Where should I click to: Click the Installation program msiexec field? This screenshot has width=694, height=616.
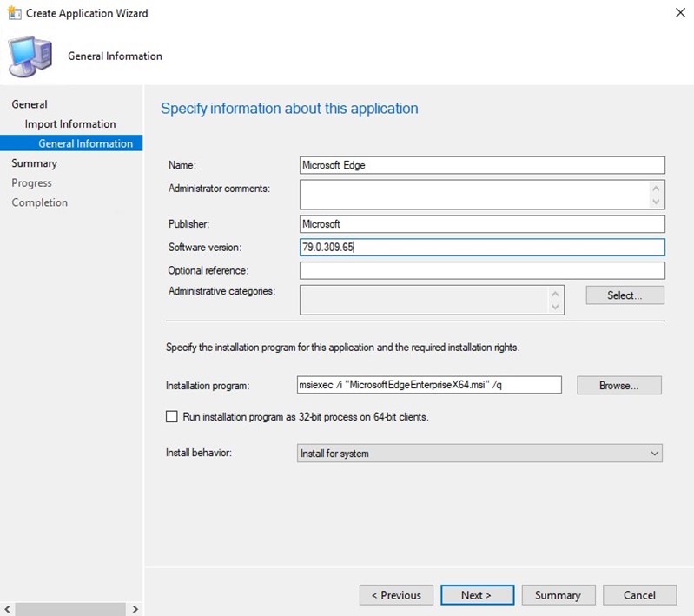point(429,384)
